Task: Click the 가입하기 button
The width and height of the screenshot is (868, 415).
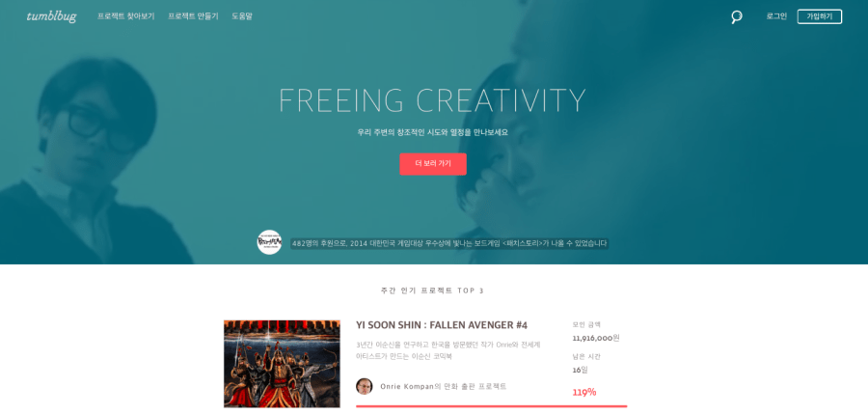Action: point(819,16)
